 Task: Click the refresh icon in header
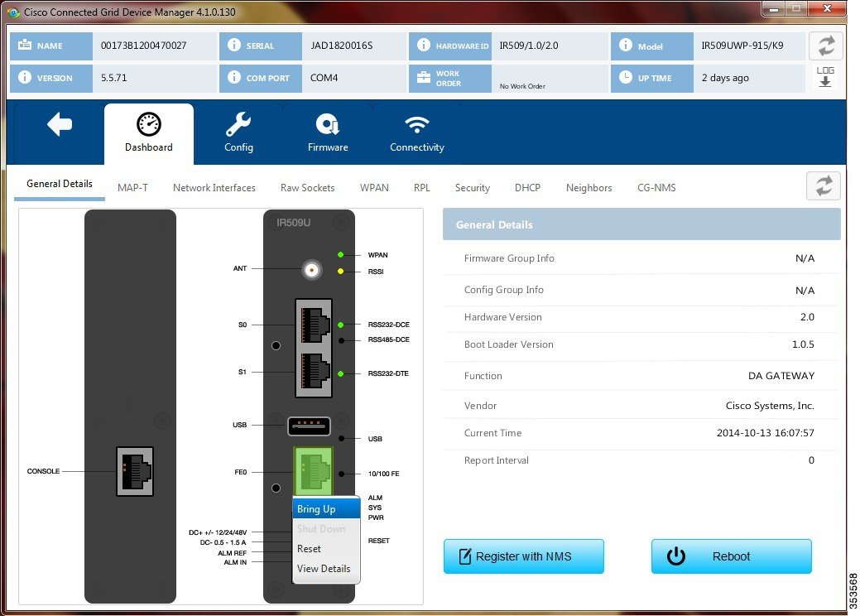click(825, 46)
